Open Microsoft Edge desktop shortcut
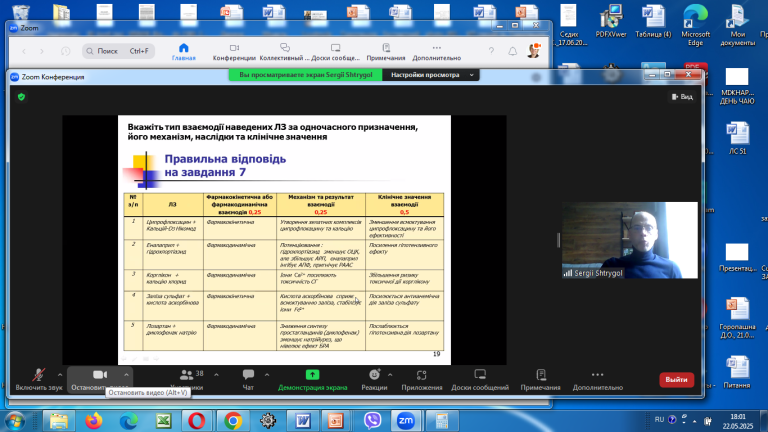Viewport: 768px width, 432px height. point(696,24)
